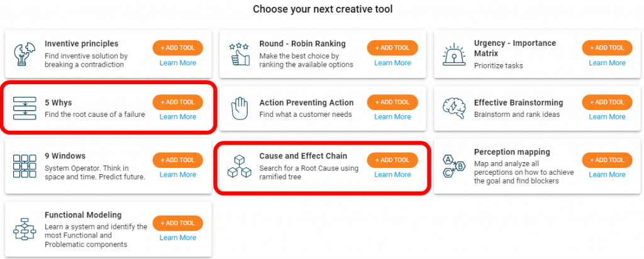The height and width of the screenshot is (259, 644).
Task: Add the Inventive principles tool
Action: [177, 48]
